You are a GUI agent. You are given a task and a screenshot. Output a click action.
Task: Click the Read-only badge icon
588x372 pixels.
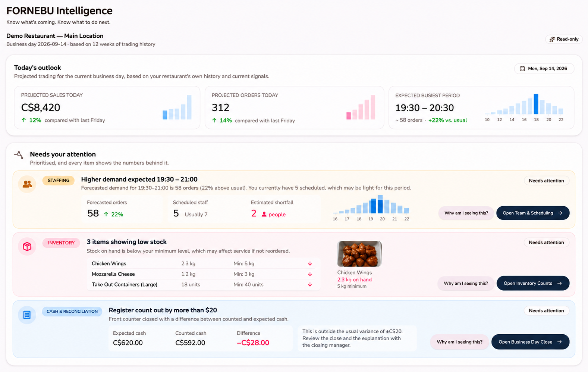tap(552, 39)
